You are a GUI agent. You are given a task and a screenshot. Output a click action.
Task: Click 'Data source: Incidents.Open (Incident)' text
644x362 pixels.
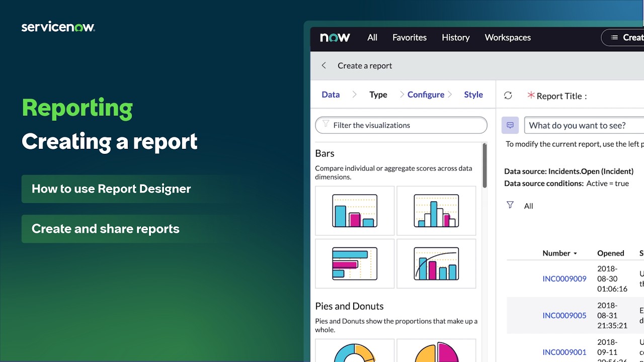[569, 171]
